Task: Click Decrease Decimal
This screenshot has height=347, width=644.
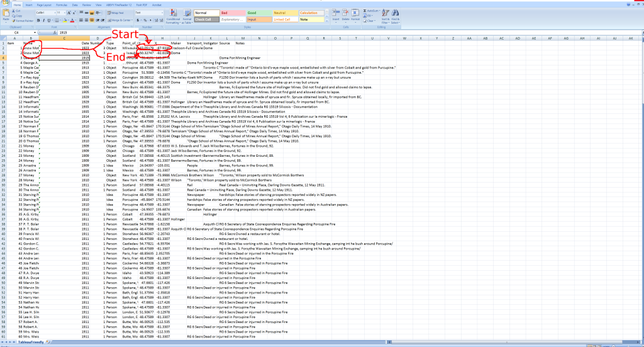Action: click(x=162, y=20)
